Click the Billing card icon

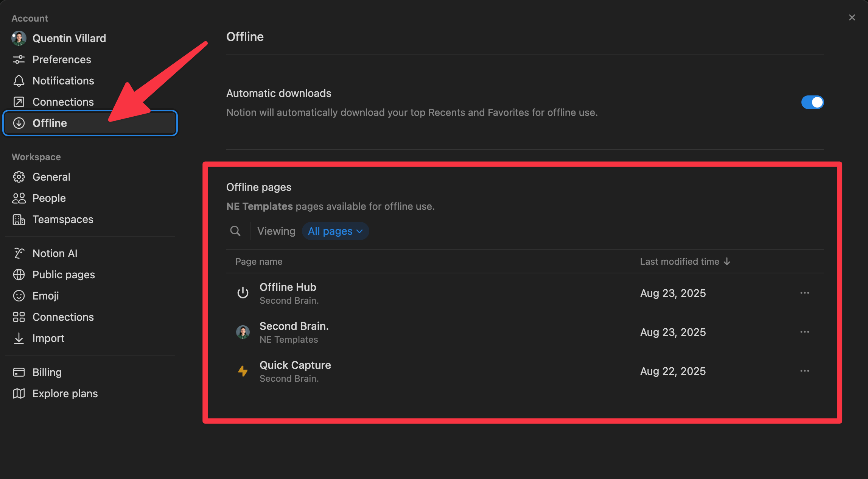(19, 372)
